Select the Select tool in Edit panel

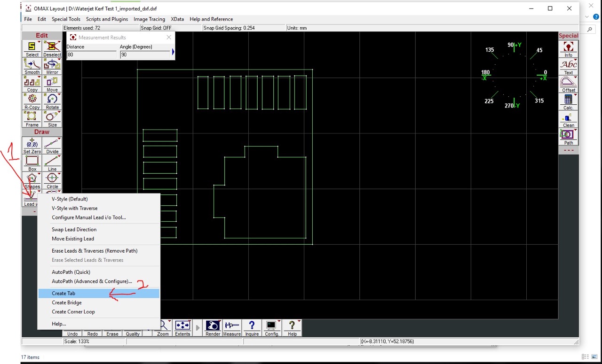tap(32, 49)
